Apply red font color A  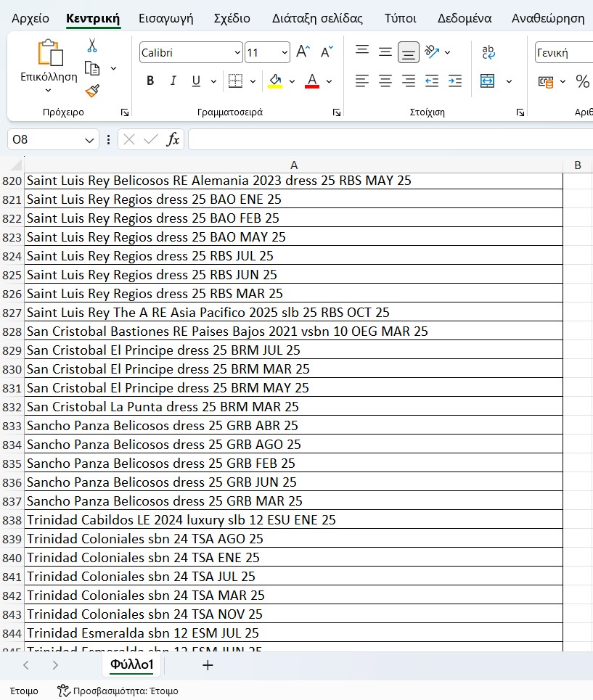point(312,81)
